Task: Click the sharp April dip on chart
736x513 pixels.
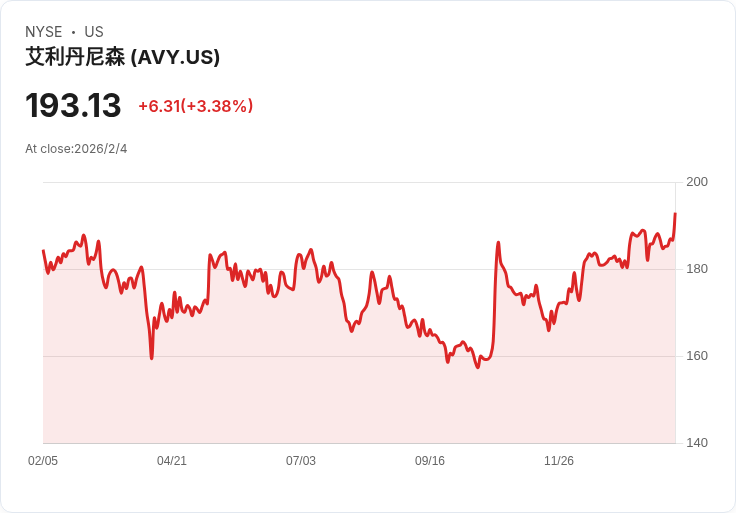Action: [152, 358]
